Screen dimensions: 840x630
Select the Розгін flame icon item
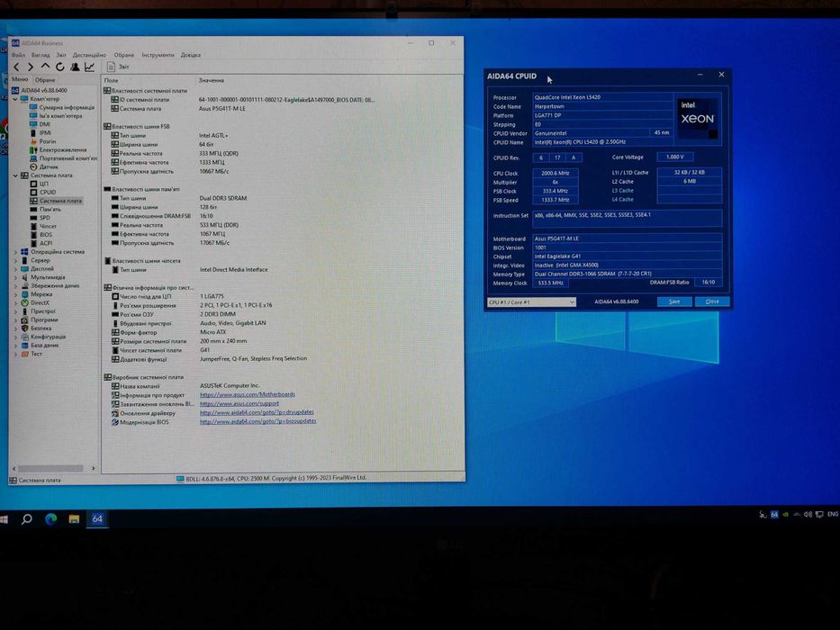click(x=33, y=141)
